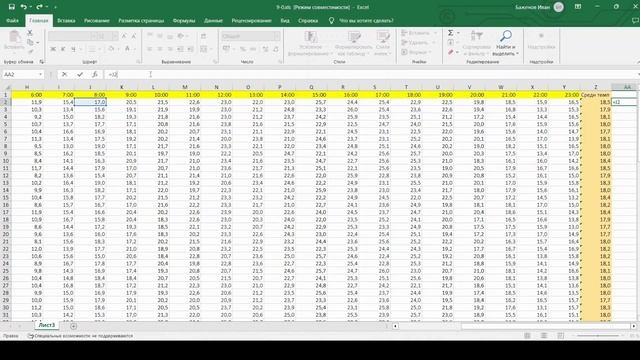Decrease font size with smaller A icon
Image resolution: width=640 pixels, height=360 pixels.
click(133, 36)
